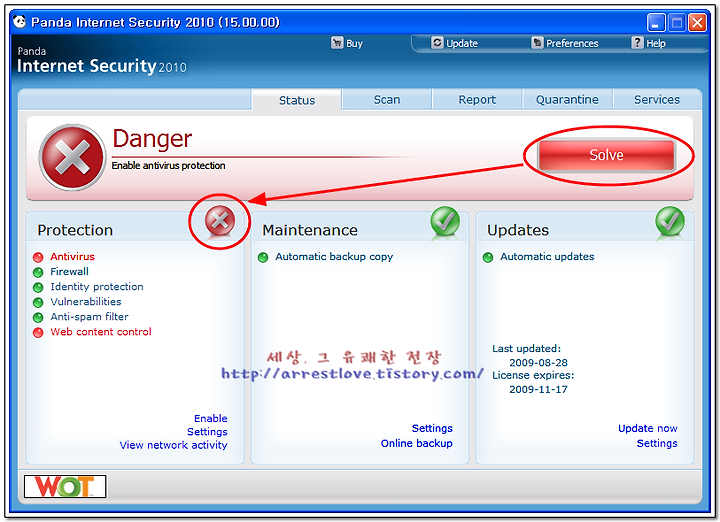The width and height of the screenshot is (720, 522).
Task: Click the Update refresh icon
Action: 437,43
